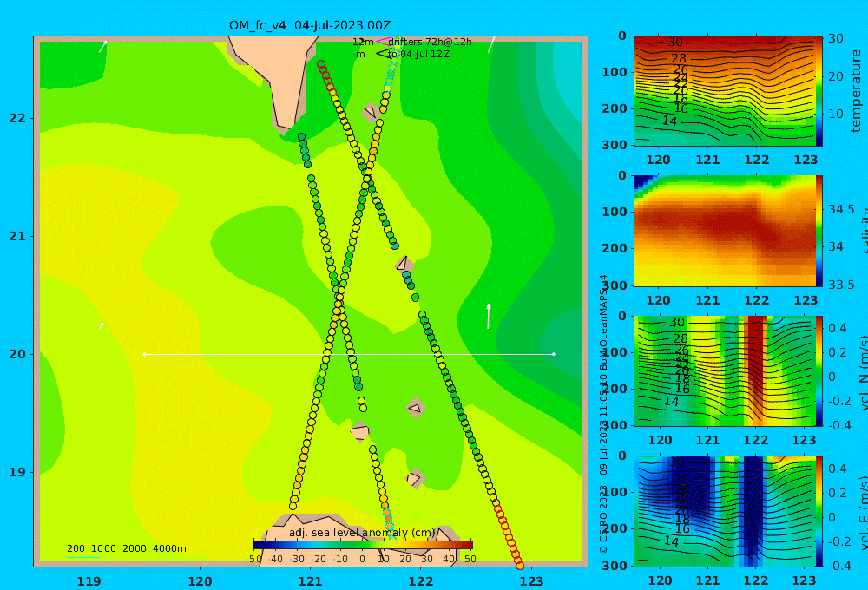Open the eastward velocity section panel
The width and height of the screenshot is (868, 590).
pos(724,511)
